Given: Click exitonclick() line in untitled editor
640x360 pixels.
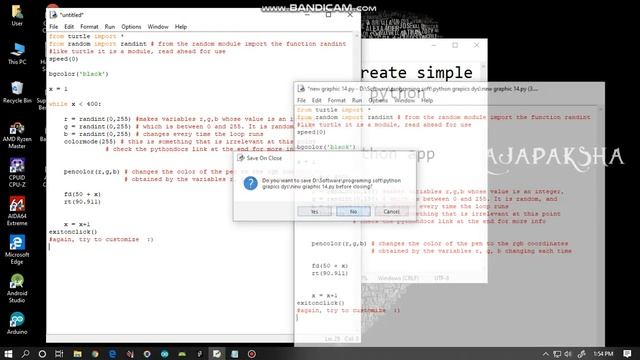Looking at the screenshot, I should pyautogui.click(x=73, y=232).
